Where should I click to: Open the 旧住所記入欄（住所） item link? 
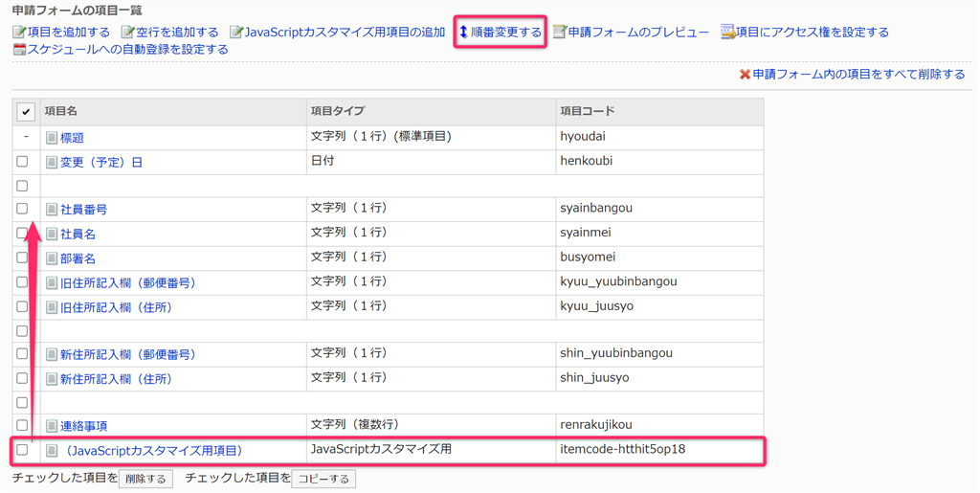116,307
